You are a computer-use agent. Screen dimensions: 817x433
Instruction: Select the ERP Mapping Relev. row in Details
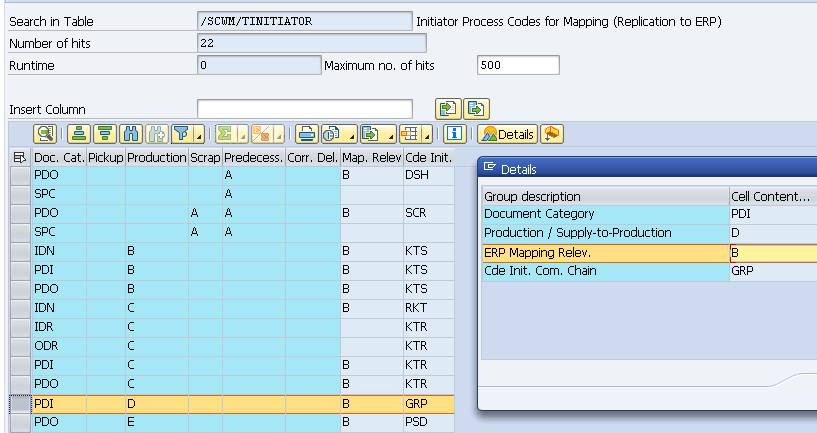click(x=605, y=252)
